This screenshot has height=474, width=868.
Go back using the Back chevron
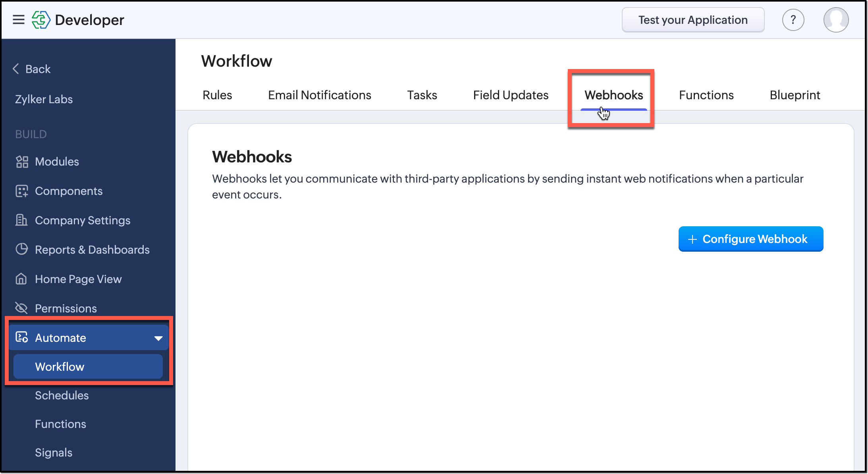pyautogui.click(x=16, y=69)
